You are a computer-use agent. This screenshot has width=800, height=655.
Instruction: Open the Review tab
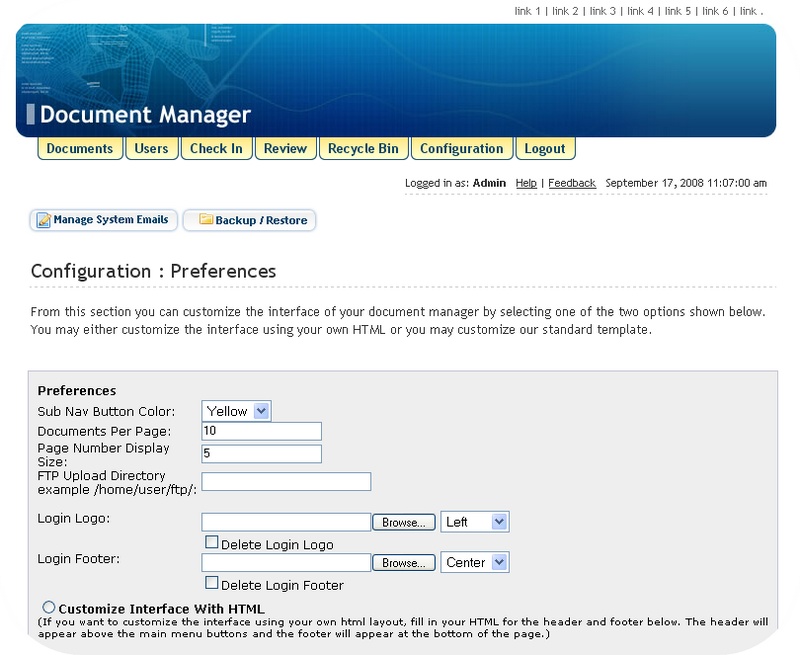coord(286,148)
